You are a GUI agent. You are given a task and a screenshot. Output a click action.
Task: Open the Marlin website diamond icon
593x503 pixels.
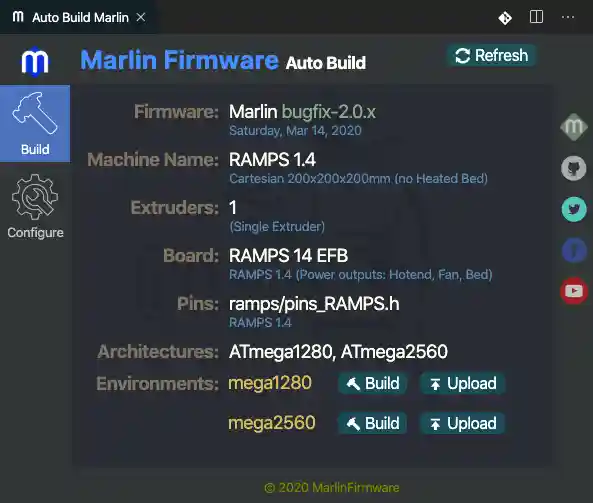tap(574, 127)
